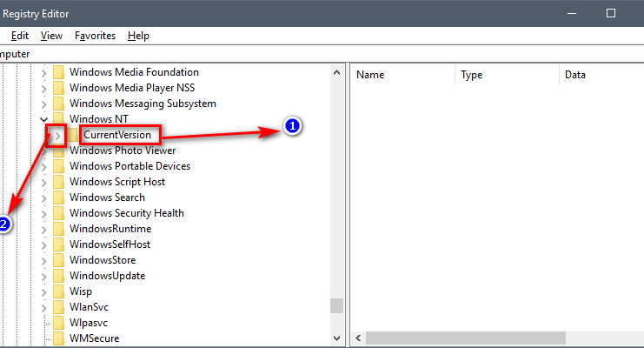Click the tree pane scroll up arrow
This screenshot has width=644, height=348.
pos(337,72)
